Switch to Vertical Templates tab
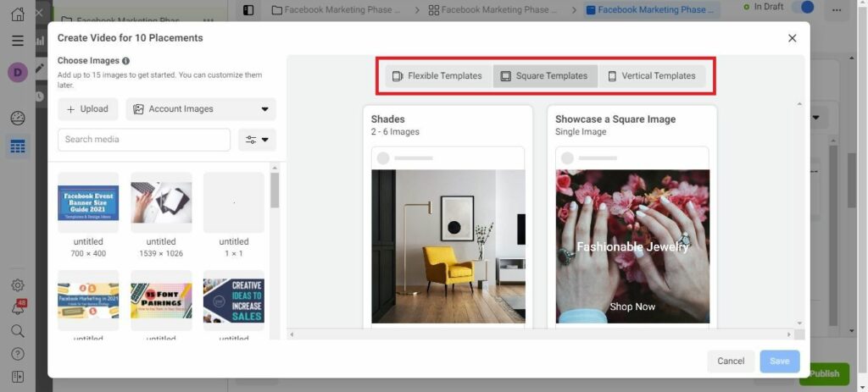 [651, 76]
